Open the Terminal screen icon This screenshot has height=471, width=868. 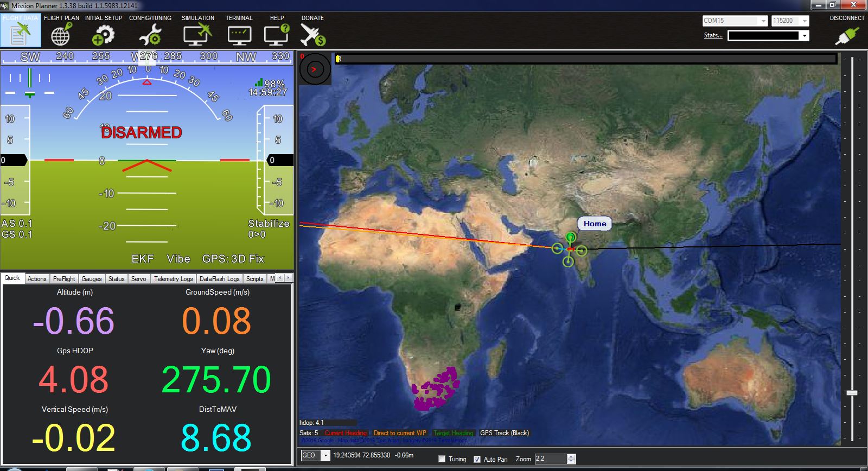(x=239, y=35)
